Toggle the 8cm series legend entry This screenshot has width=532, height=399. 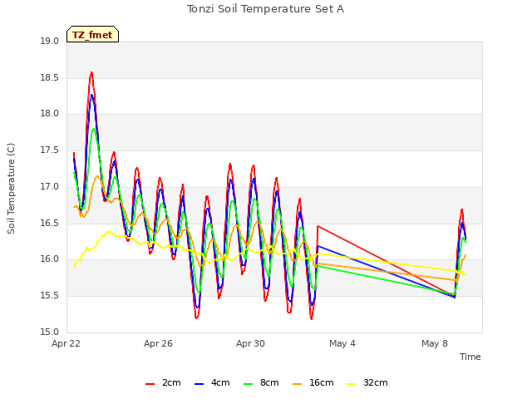coord(262,382)
